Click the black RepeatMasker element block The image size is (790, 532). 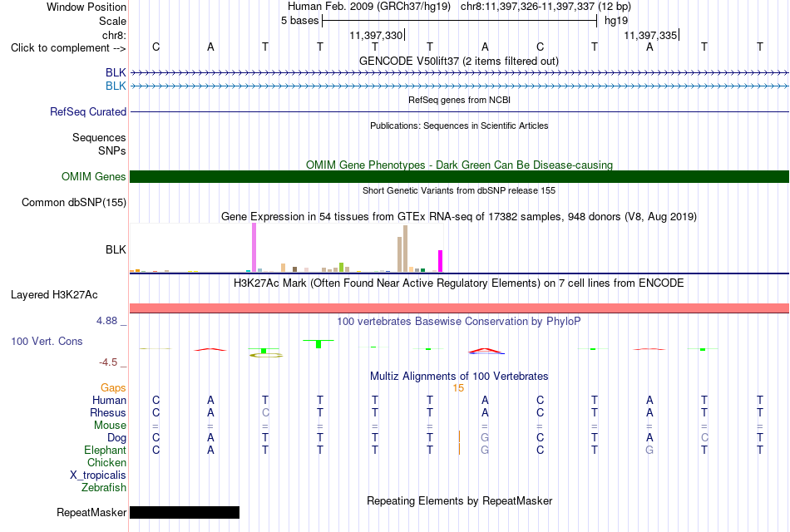click(x=185, y=513)
